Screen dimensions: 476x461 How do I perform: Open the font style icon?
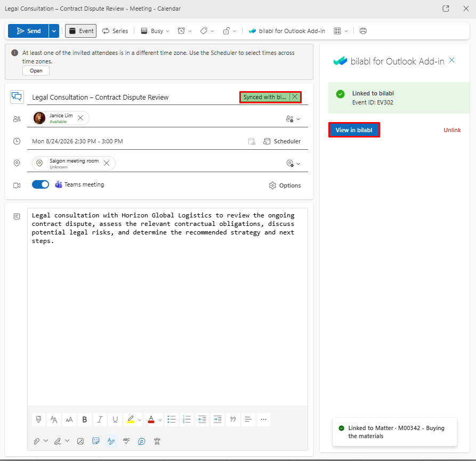54,419
